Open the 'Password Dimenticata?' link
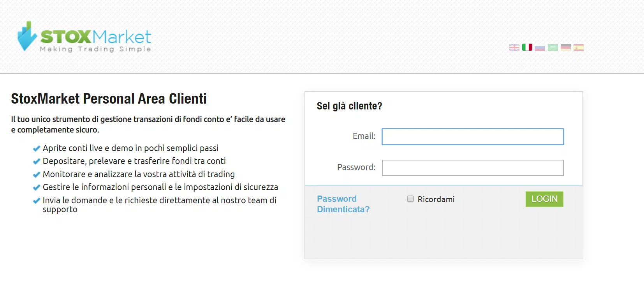The width and height of the screenshot is (644, 289). 343,204
